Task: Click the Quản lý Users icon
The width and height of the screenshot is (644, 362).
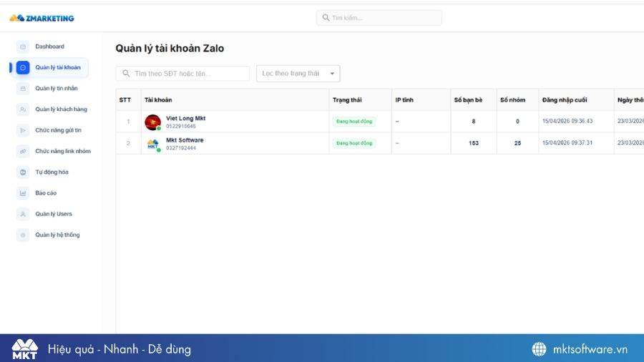Action: click(x=23, y=214)
